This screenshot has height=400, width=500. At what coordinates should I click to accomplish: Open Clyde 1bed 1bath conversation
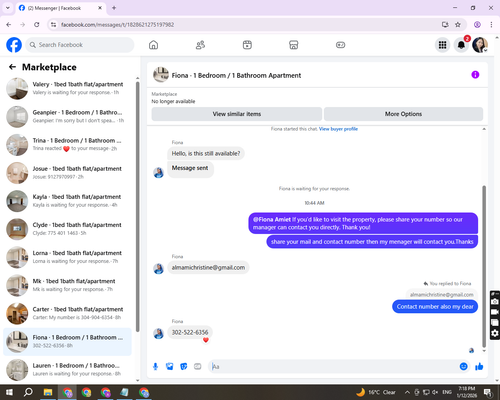(x=68, y=229)
